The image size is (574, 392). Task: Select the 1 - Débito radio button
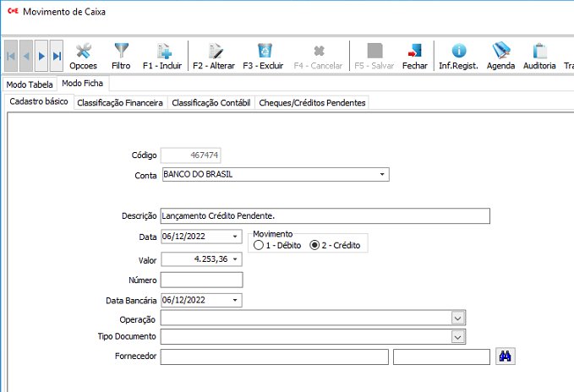click(x=259, y=245)
